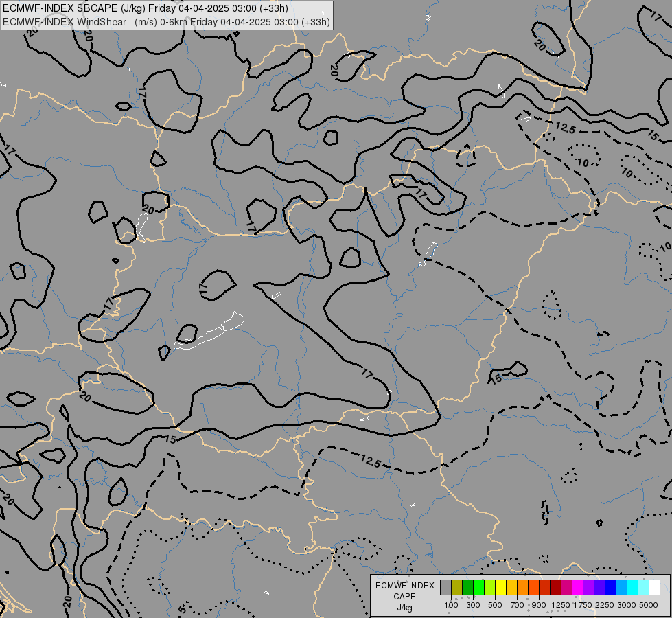Click the gray swatch in CAPE legend
The height and width of the screenshot is (618, 672).
[x=445, y=587]
